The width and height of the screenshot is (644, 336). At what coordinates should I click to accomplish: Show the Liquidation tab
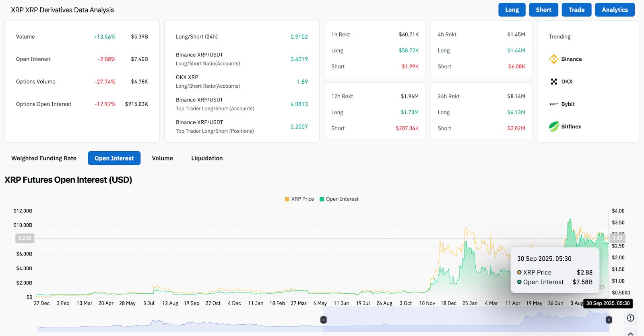click(x=207, y=158)
